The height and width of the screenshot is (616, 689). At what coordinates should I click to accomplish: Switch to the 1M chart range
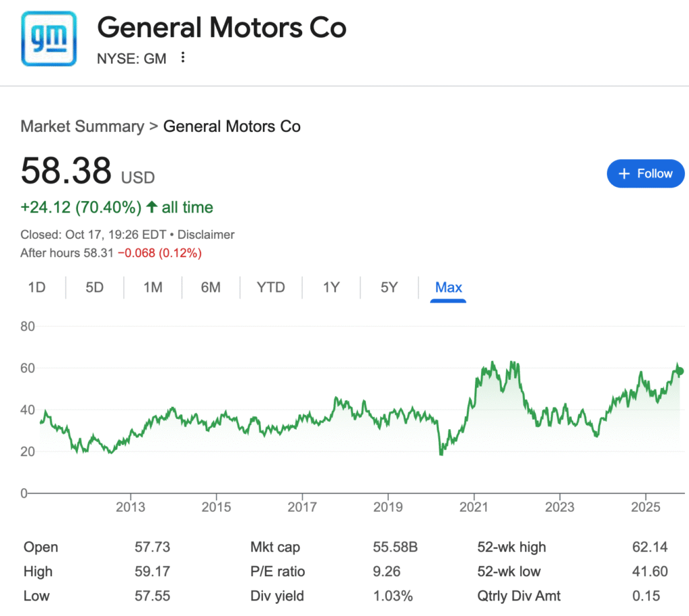click(x=153, y=288)
